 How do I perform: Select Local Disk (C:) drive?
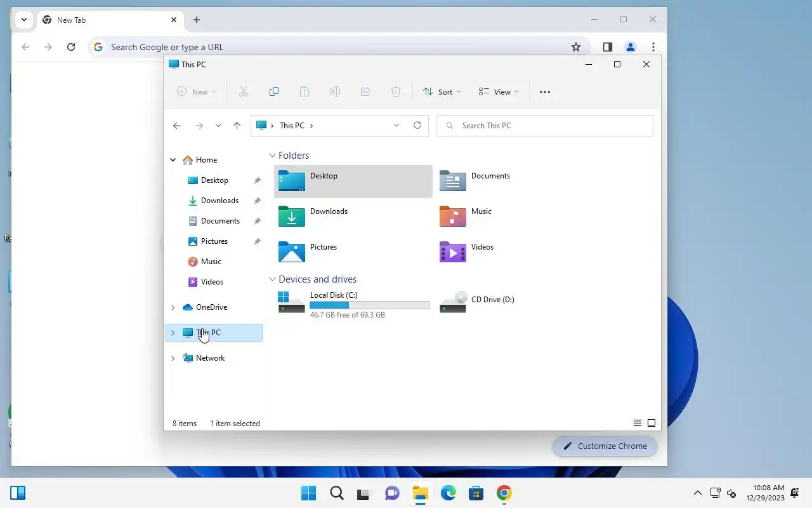pyautogui.click(x=353, y=304)
